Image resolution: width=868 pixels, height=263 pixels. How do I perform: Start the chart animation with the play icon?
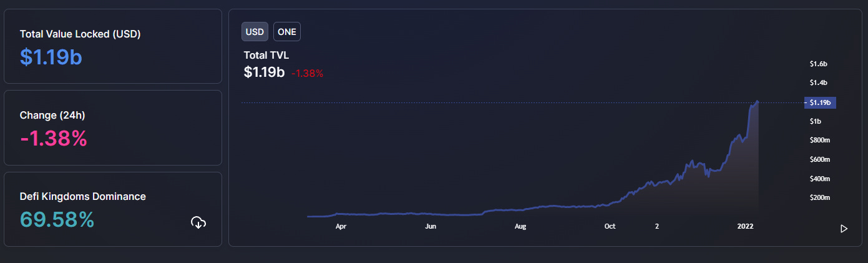tap(844, 229)
